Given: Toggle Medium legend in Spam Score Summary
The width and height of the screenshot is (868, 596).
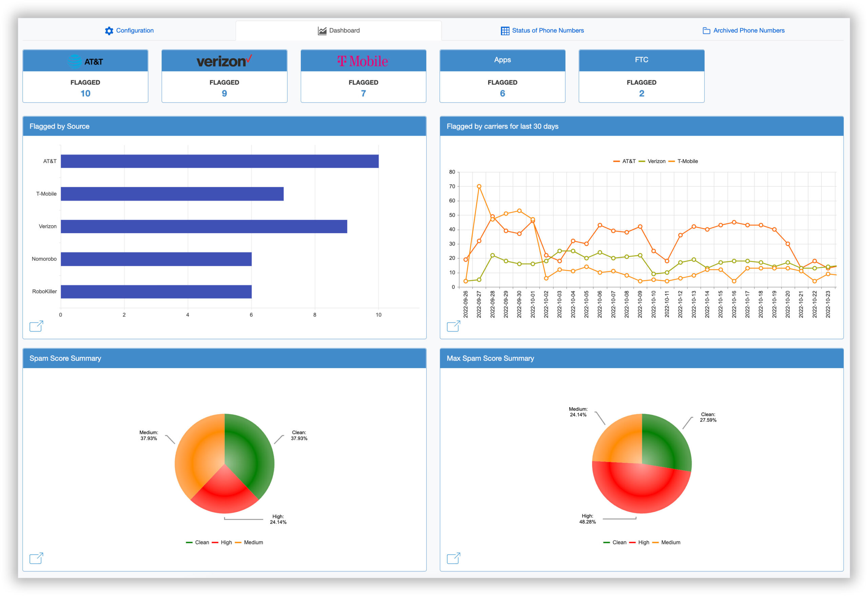Looking at the screenshot, I should [249, 542].
